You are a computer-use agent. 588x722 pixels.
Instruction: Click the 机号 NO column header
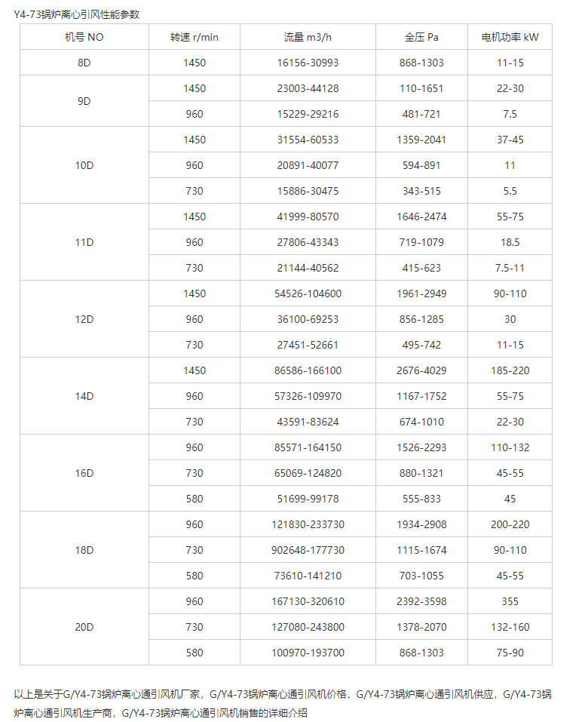(x=84, y=37)
